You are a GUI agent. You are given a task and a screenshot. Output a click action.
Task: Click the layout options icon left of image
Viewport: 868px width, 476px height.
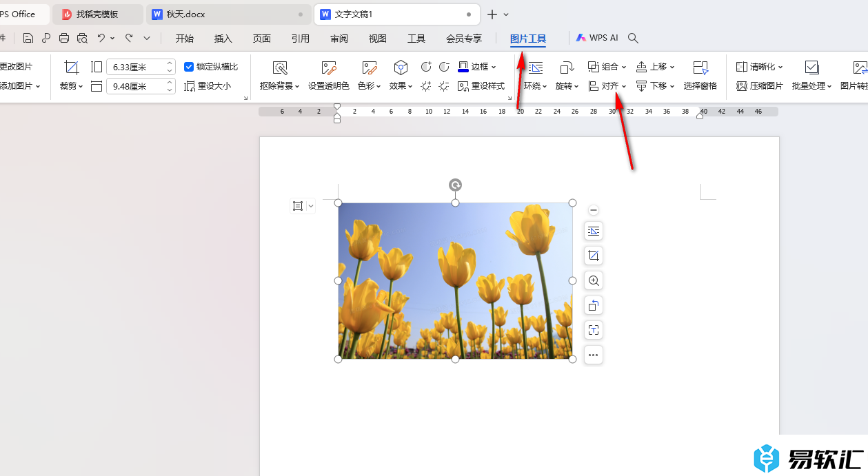tap(298, 205)
